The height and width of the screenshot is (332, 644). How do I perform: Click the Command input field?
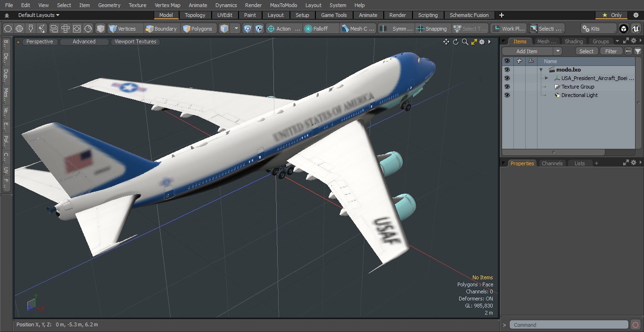point(569,325)
